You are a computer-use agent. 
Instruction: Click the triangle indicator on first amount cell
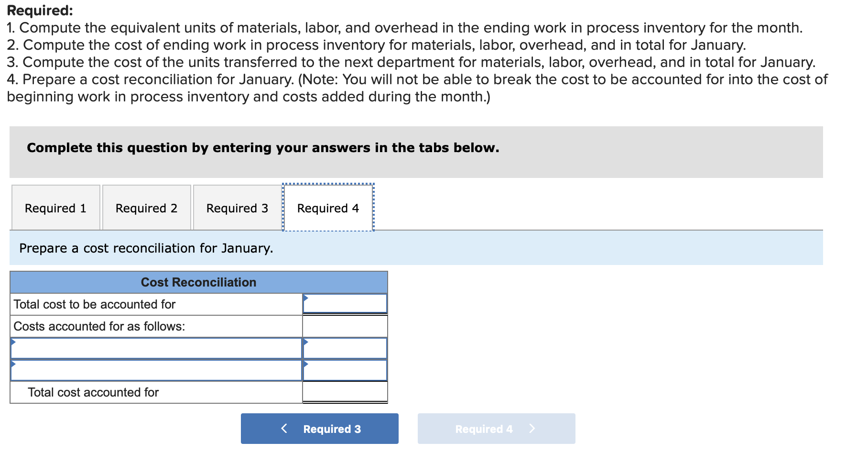[x=305, y=341]
